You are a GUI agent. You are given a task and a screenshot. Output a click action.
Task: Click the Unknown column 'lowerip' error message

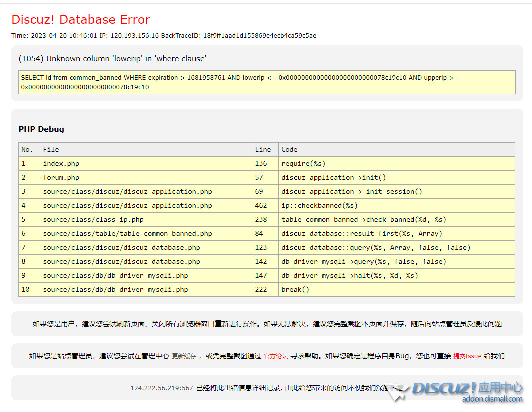click(112, 59)
